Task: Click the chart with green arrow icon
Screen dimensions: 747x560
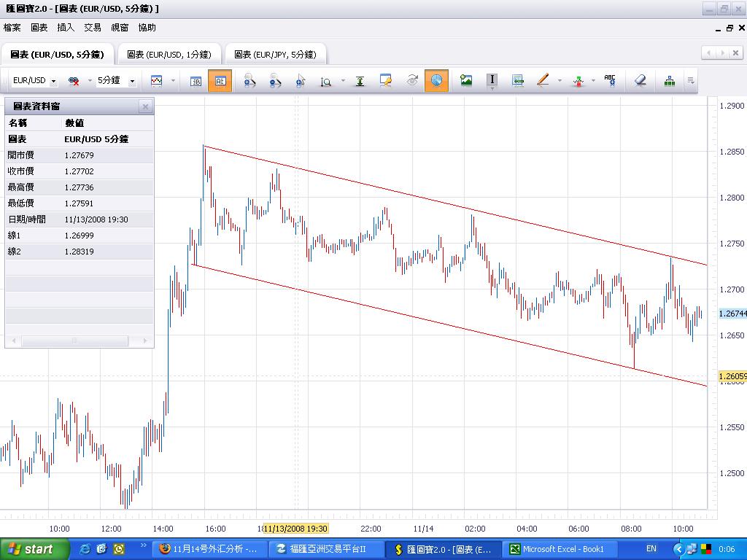Action: 518,81
